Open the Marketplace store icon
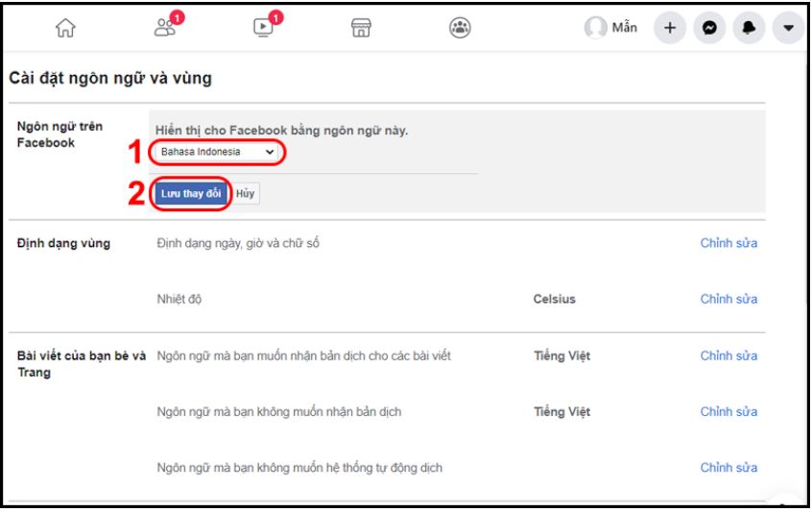 pyautogui.click(x=361, y=28)
